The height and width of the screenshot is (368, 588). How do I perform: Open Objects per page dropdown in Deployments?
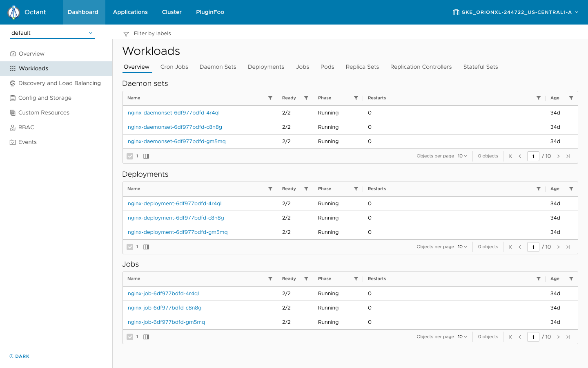point(462,247)
